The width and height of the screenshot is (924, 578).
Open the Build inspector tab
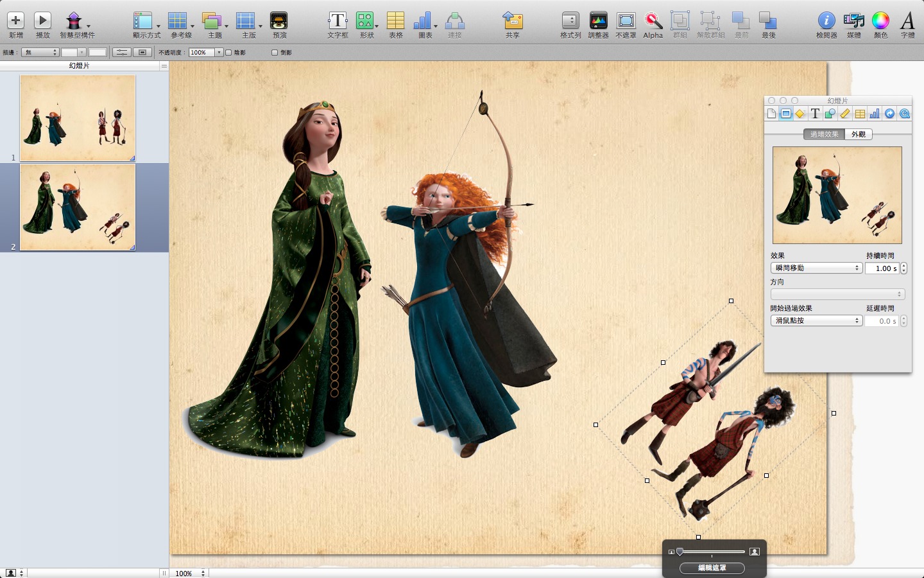click(800, 114)
